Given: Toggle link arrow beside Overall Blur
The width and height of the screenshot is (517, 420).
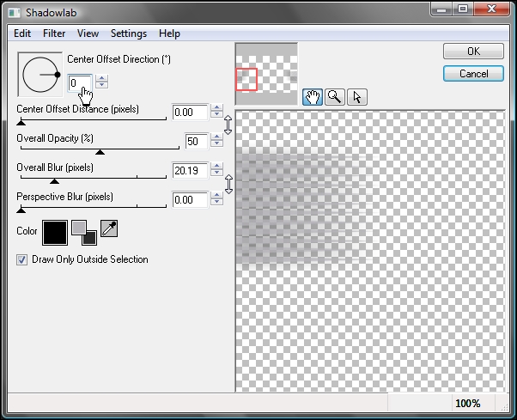Looking at the screenshot, I should click(x=228, y=184).
